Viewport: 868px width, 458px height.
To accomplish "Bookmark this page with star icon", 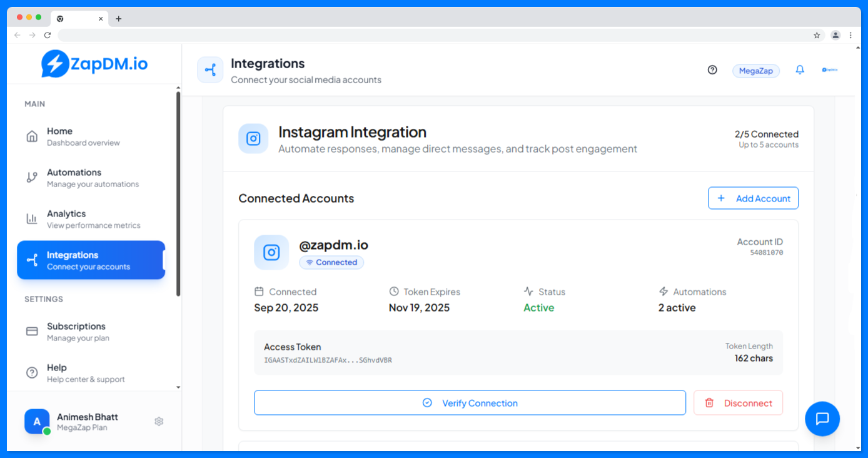I will pos(817,35).
